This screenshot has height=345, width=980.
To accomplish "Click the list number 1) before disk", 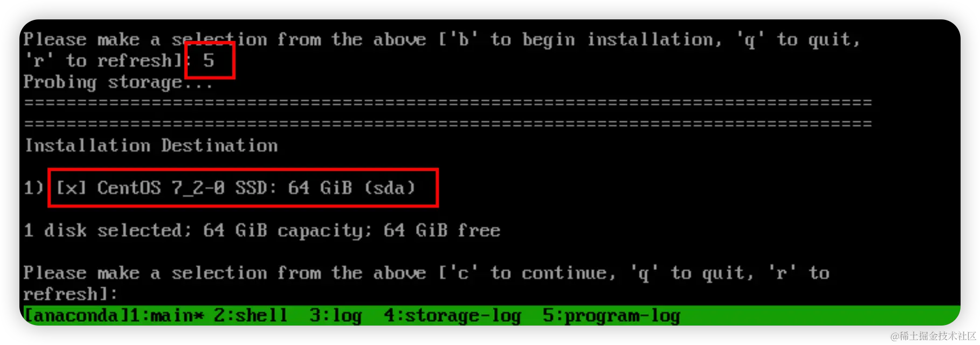I will pos(33,188).
